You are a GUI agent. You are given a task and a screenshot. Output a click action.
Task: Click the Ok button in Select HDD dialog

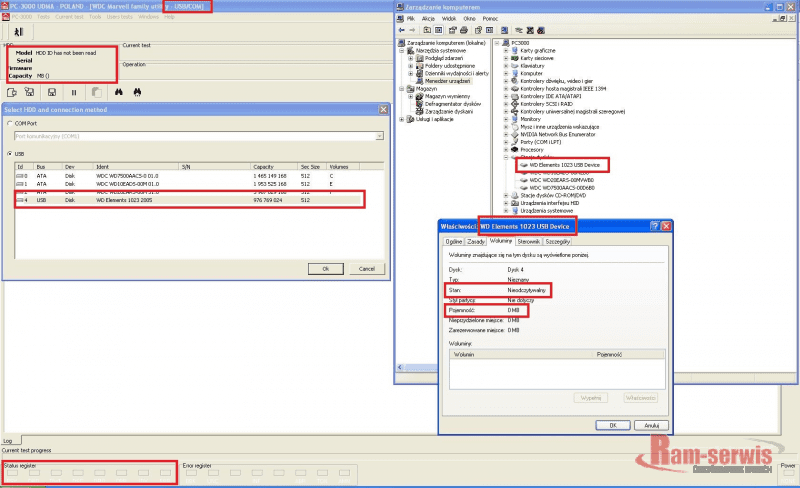point(325,268)
